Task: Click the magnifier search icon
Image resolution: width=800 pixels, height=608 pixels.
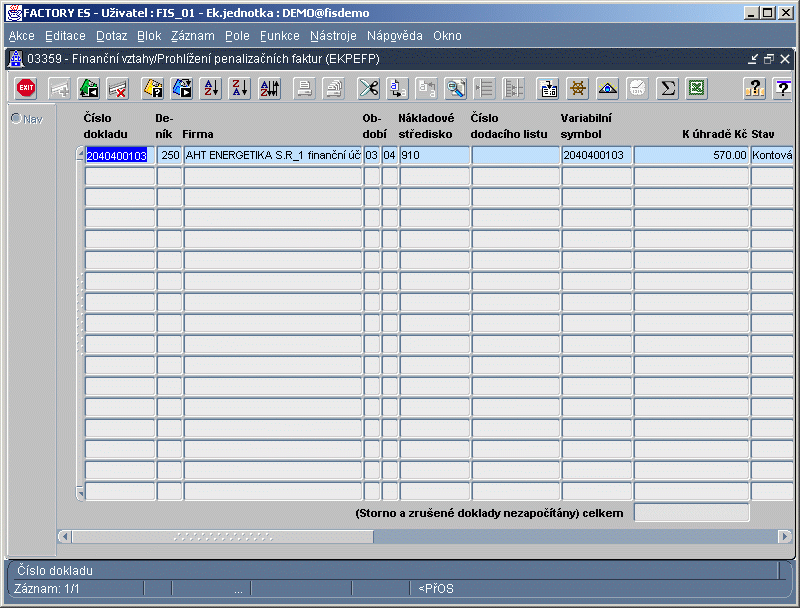Action: pos(455,88)
